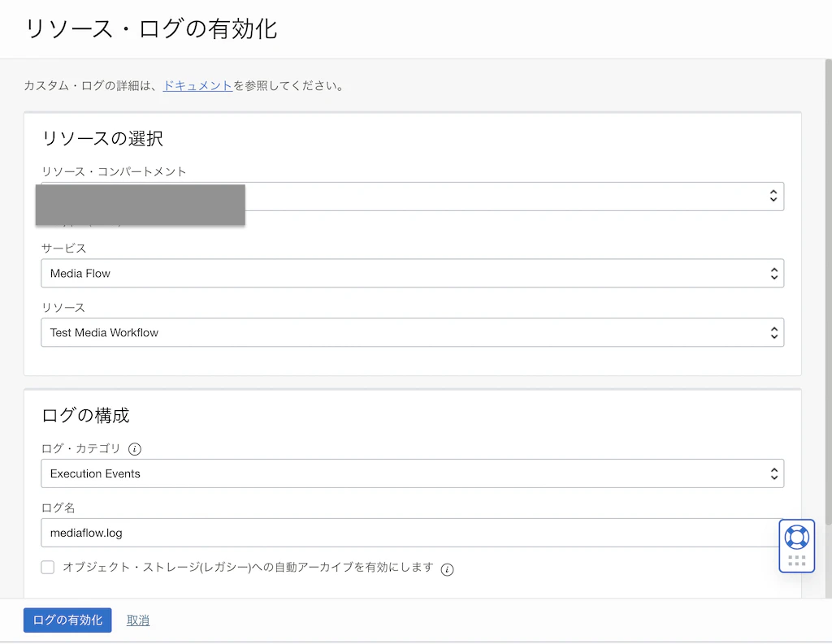Image resolution: width=832 pixels, height=644 pixels.
Task: Open the リソース・コンパートメント selector
Action: (412, 197)
